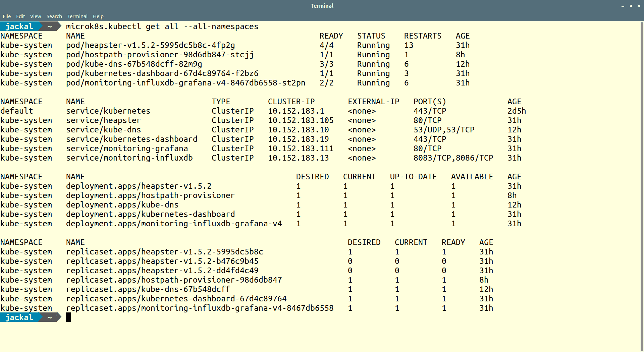This screenshot has width=644, height=352.
Task: Click service/kubernetes in default namespace
Action: (108, 111)
